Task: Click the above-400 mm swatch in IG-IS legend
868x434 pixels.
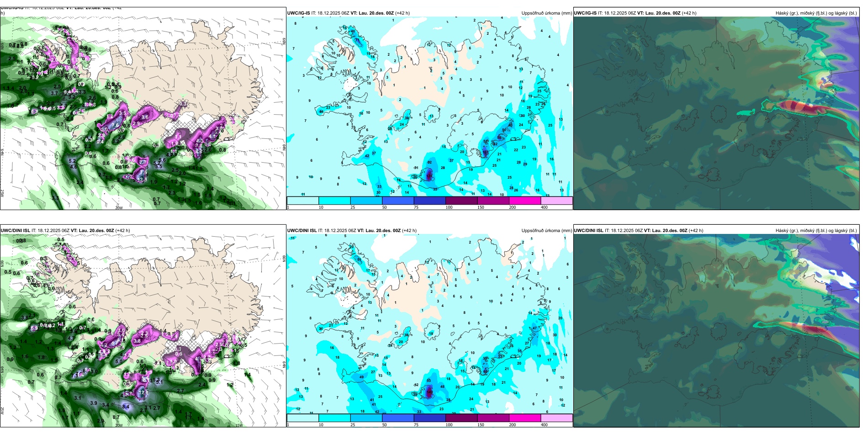Action: [x=557, y=201]
